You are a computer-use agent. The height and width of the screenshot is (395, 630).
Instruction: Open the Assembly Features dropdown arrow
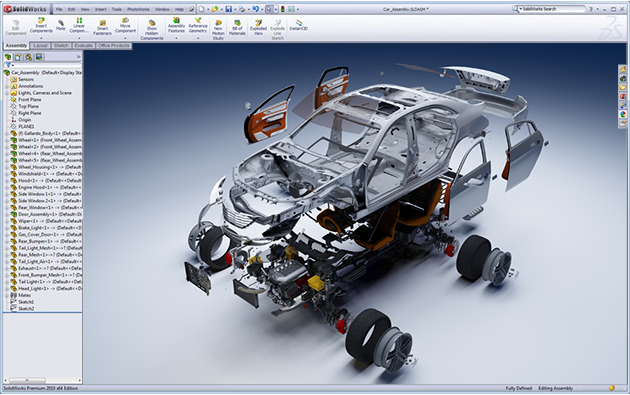tap(176, 38)
